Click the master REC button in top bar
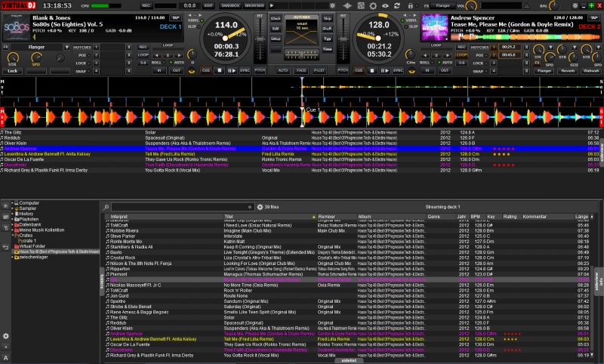Viewport: 604px width, 364px height. (x=146, y=6)
